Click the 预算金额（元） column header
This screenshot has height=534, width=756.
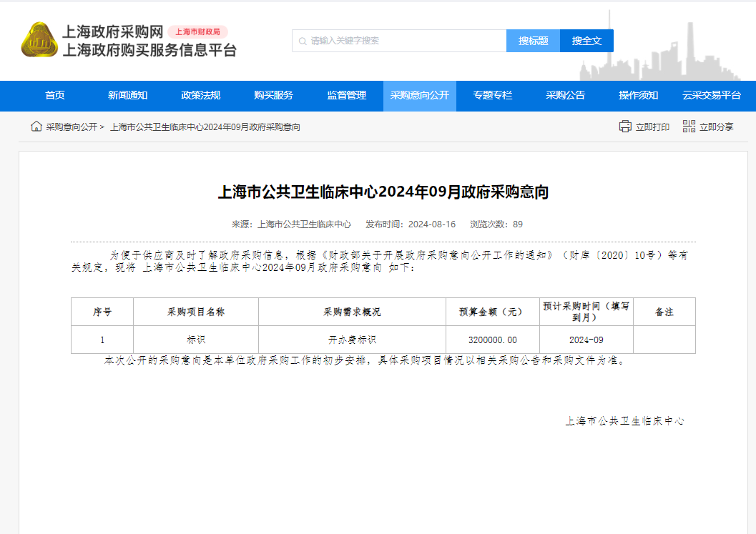pyautogui.click(x=493, y=312)
